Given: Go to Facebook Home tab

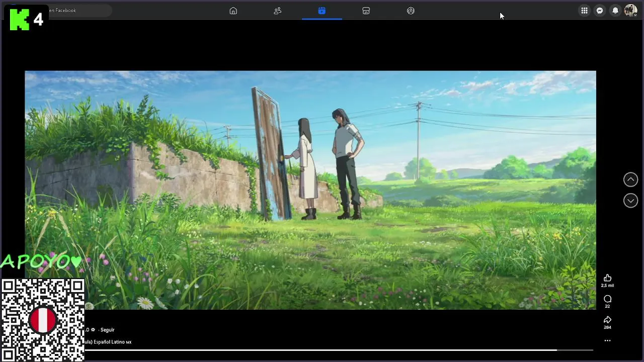Looking at the screenshot, I should 233,11.
